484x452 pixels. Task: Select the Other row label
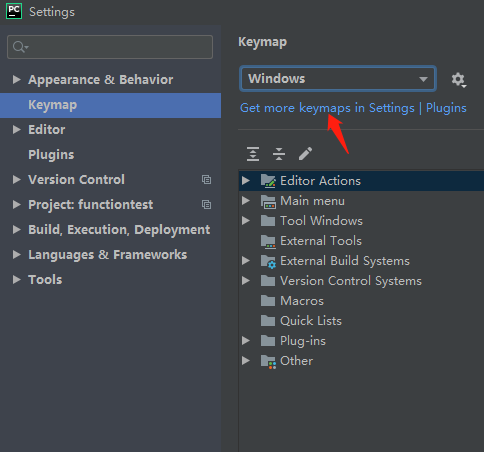(x=296, y=361)
